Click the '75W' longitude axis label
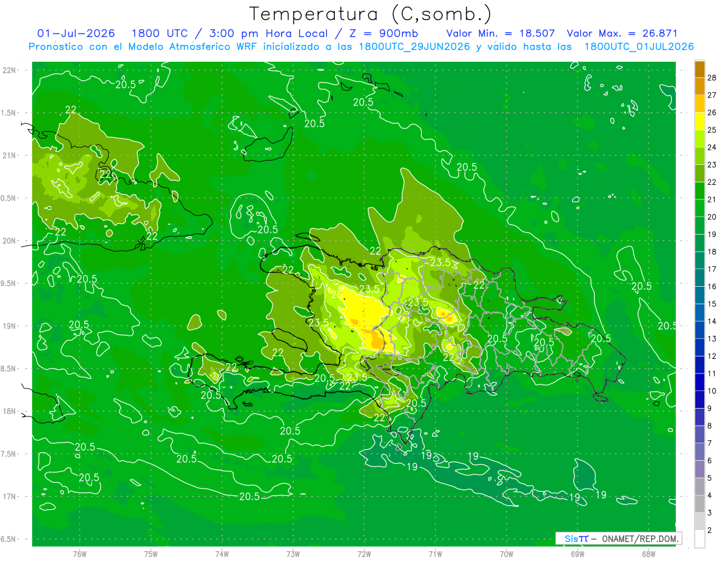The width and height of the screenshot is (728, 562). click(151, 554)
